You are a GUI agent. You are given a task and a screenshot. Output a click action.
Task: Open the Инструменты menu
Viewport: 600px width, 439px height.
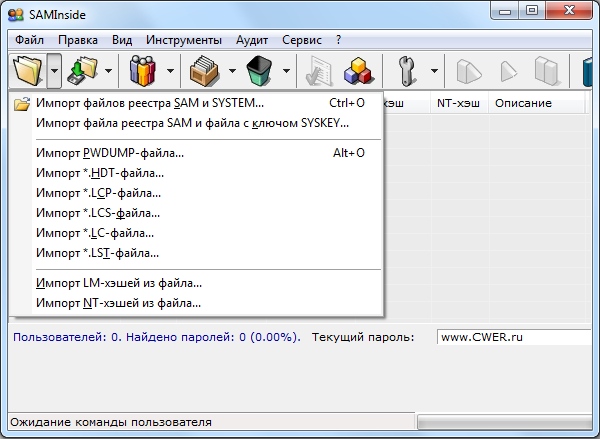[183, 40]
